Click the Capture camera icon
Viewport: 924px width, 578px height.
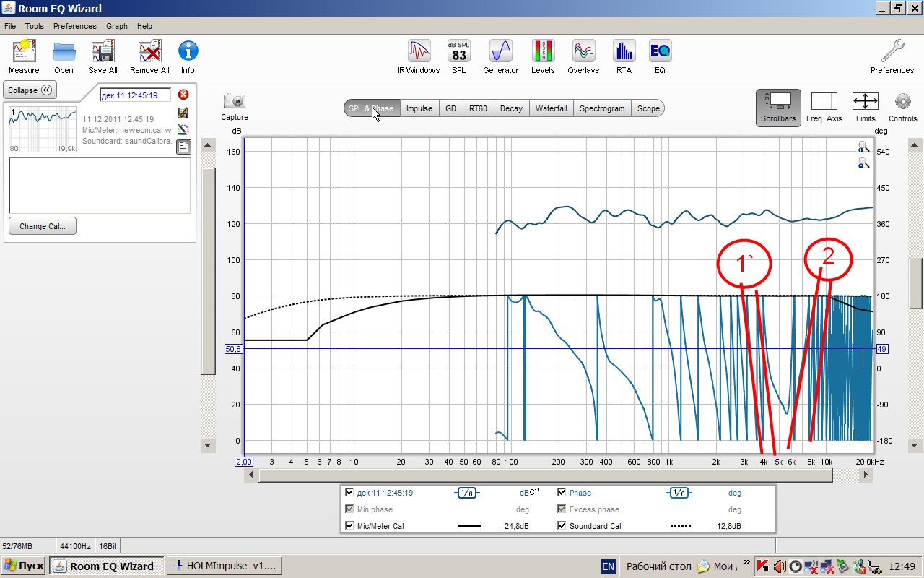click(235, 106)
